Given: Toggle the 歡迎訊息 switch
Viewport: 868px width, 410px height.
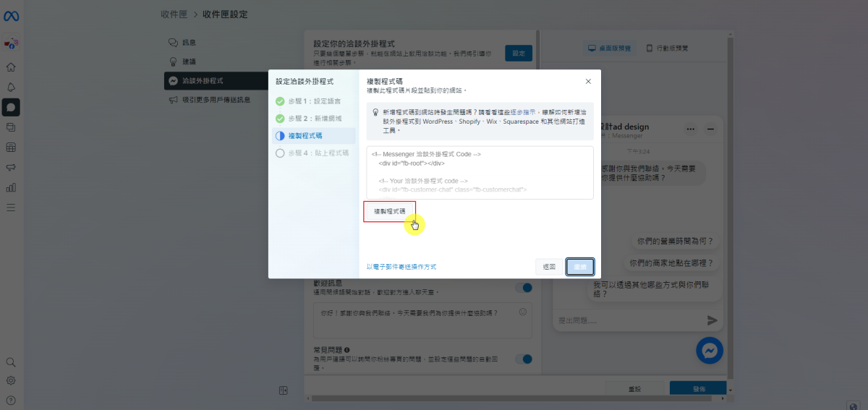Looking at the screenshot, I should 524,287.
